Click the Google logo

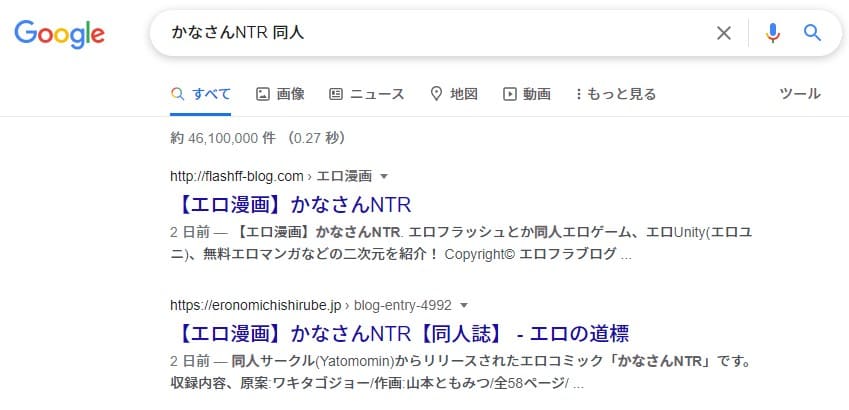tap(60, 34)
